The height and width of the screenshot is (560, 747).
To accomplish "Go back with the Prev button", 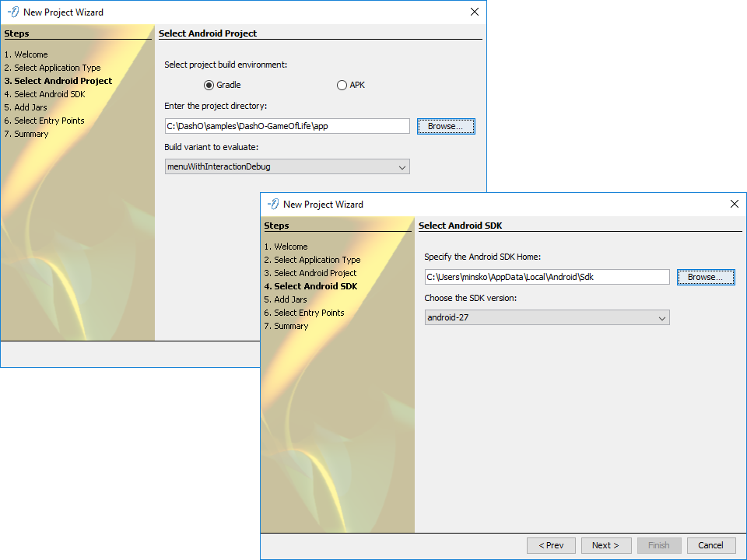I will pos(551,545).
